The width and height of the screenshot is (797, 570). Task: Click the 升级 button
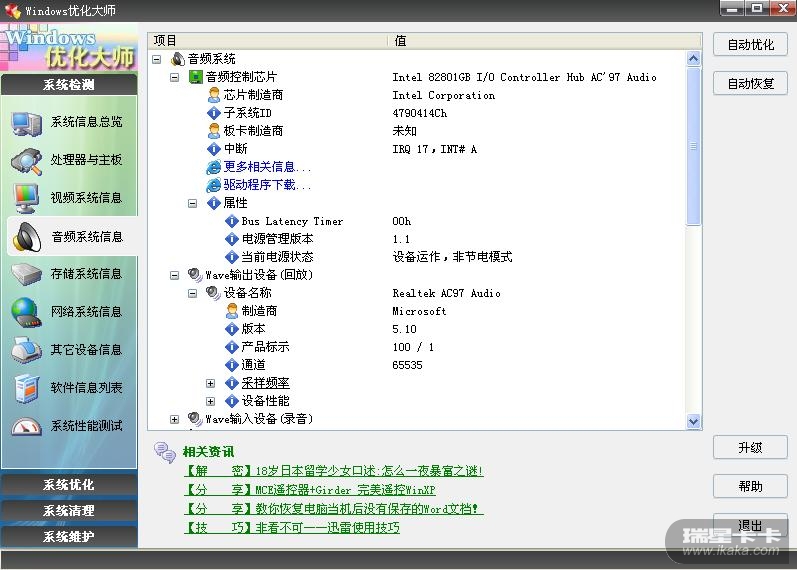pyautogui.click(x=750, y=447)
